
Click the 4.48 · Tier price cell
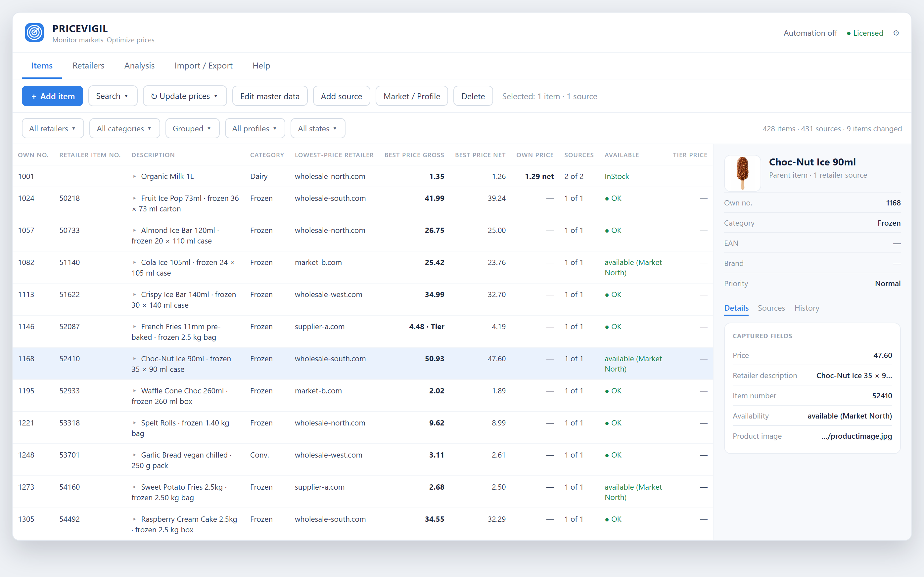[x=426, y=327]
